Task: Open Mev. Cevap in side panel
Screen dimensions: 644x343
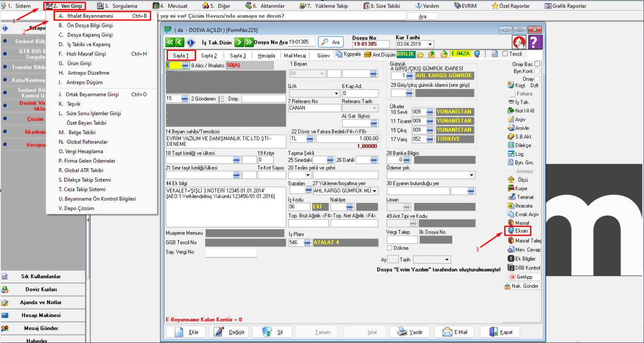Action: pyautogui.click(x=524, y=250)
